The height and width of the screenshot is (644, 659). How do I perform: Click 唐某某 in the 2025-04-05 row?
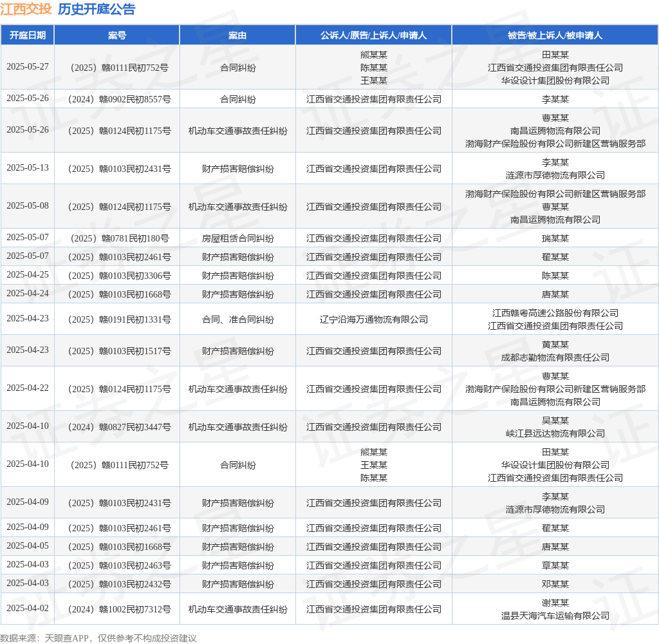pos(555,547)
